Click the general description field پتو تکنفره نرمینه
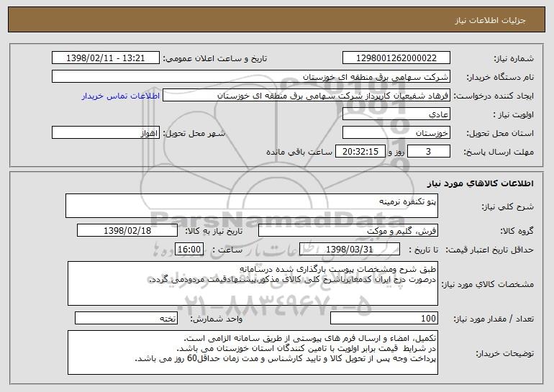This screenshot has height=392, width=554. point(252,206)
